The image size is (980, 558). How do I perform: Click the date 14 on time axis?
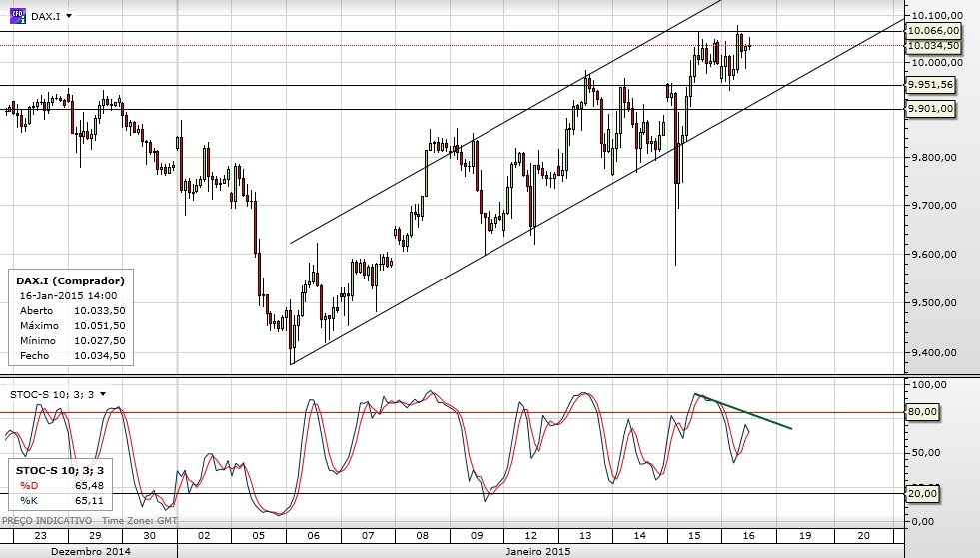(640, 535)
